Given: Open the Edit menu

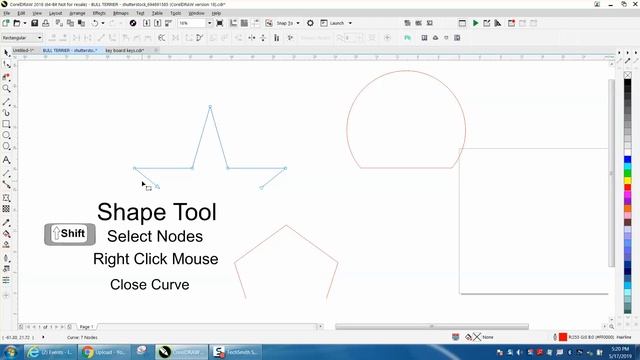Looking at the screenshot, I should coord(21,13).
